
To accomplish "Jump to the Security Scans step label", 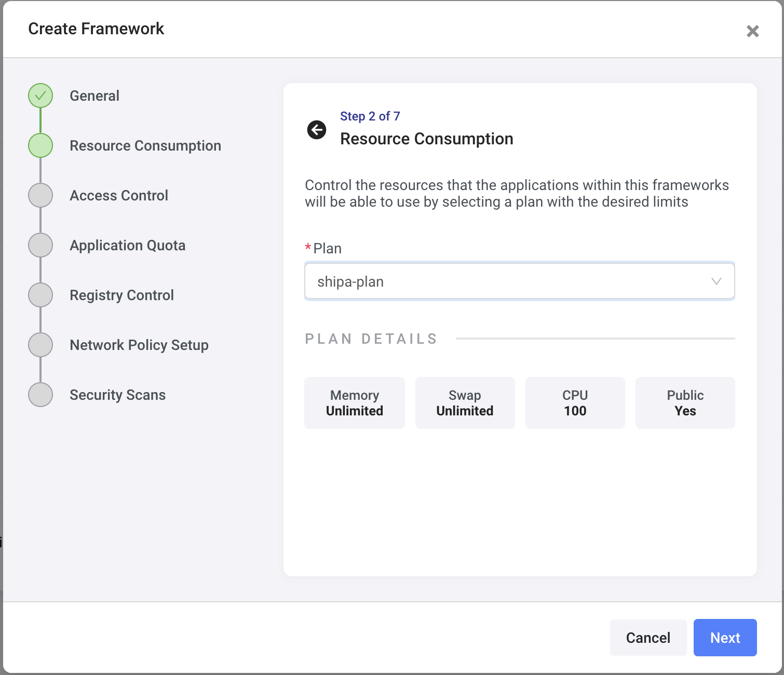I will 117,395.
